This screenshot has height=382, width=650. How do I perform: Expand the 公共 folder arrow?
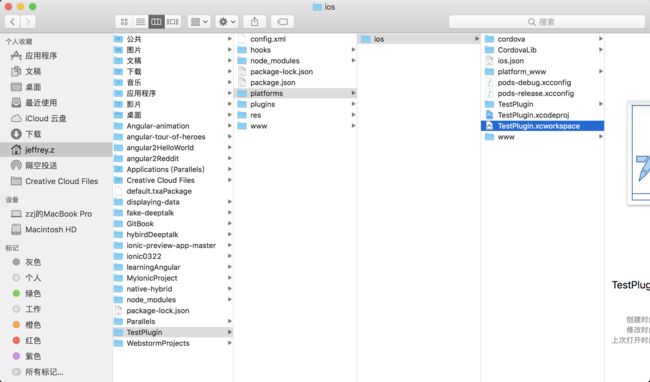(229, 39)
